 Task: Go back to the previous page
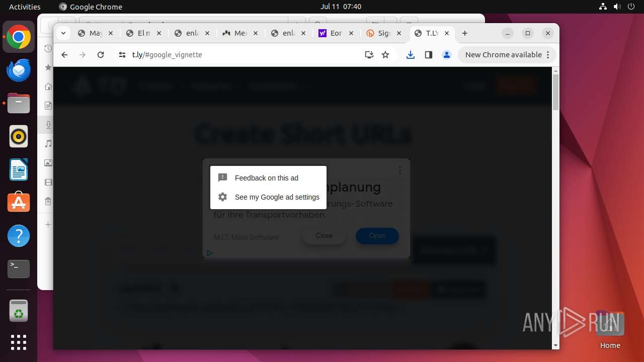[64, 55]
